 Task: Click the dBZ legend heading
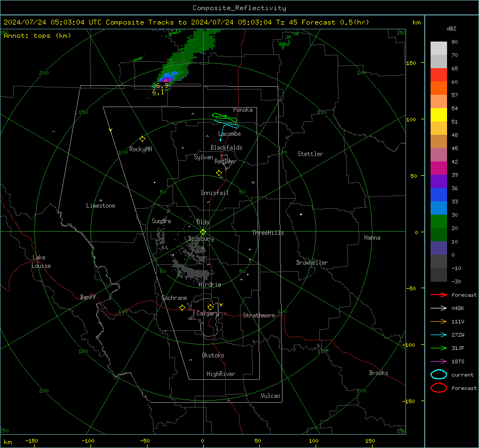coord(451,29)
